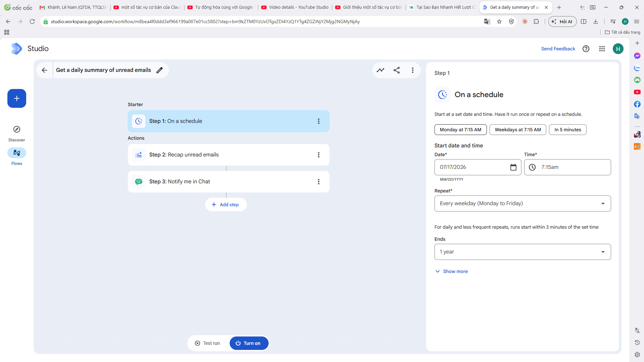Viewport: 644px width, 362px height.
Task: Open a new browser tab
Action: tap(559, 7)
